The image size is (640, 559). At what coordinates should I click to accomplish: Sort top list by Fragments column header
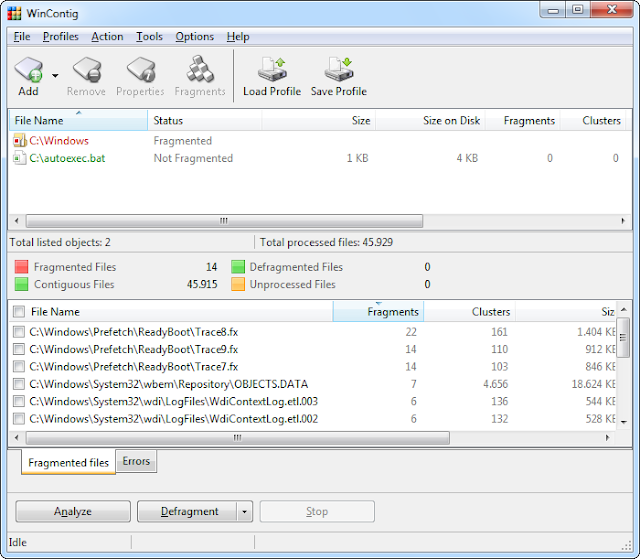point(522,120)
